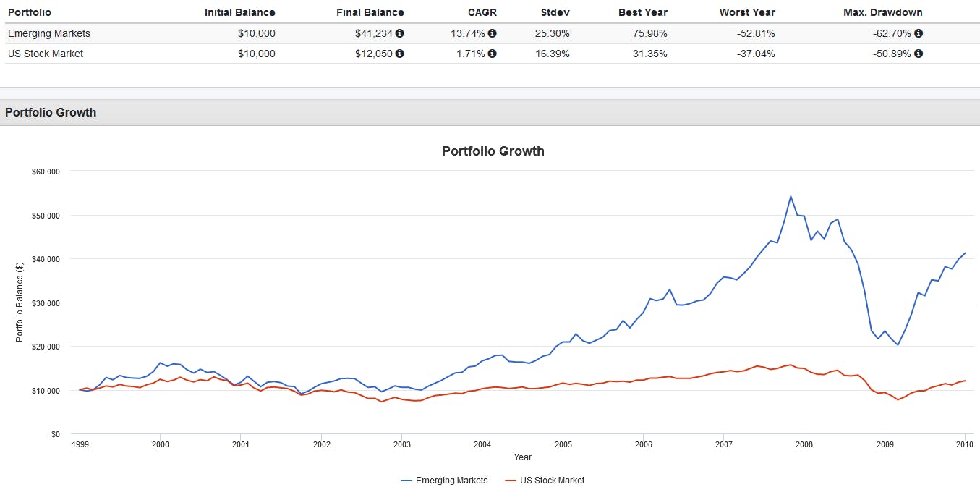Image resolution: width=980 pixels, height=495 pixels.
Task: Click info icon next to Emerging Markets CAGR
Action: pos(493,33)
